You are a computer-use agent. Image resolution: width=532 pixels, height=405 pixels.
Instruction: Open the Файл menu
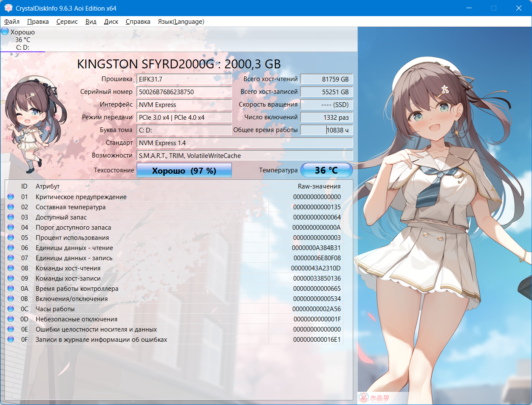[x=12, y=22]
